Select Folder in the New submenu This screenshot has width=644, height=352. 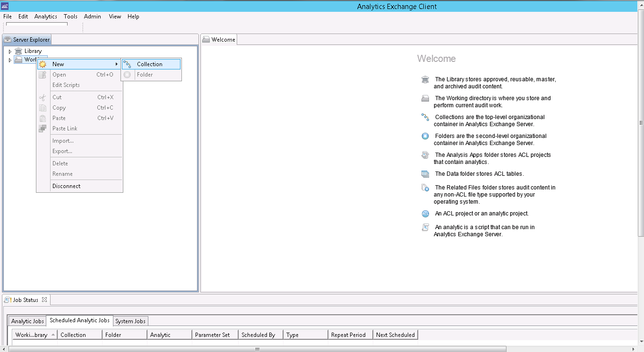coord(151,75)
